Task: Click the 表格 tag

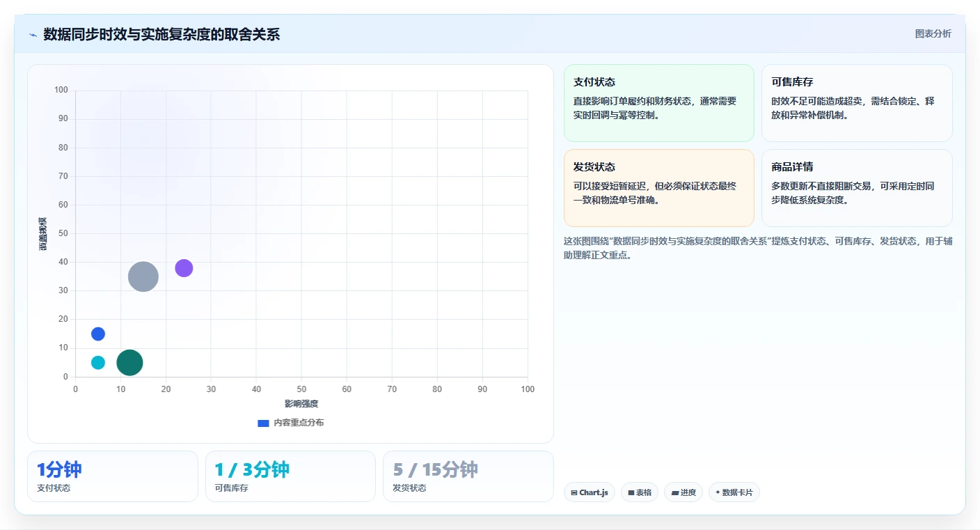Action: tap(640, 492)
